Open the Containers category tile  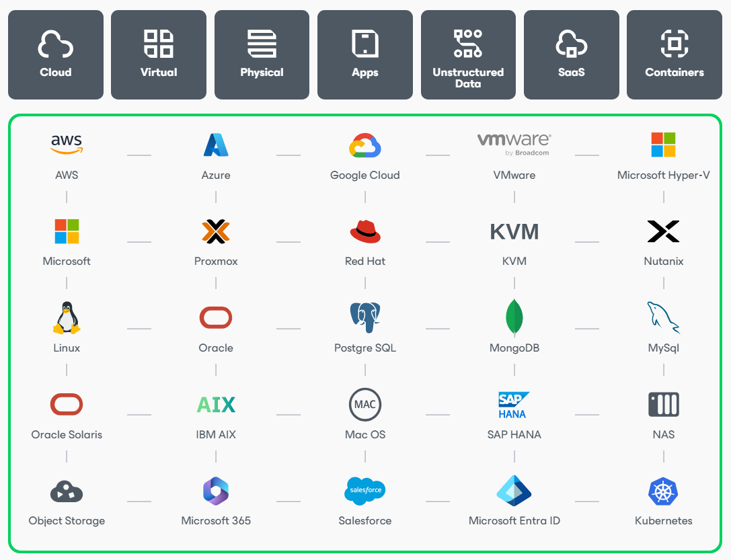pyautogui.click(x=674, y=54)
